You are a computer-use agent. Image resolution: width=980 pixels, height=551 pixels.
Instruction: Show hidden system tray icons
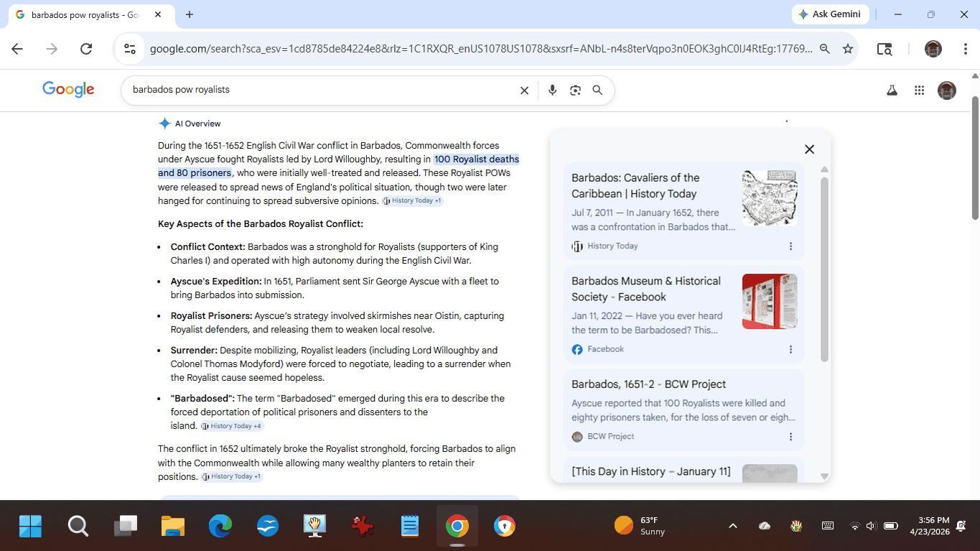tap(732, 526)
